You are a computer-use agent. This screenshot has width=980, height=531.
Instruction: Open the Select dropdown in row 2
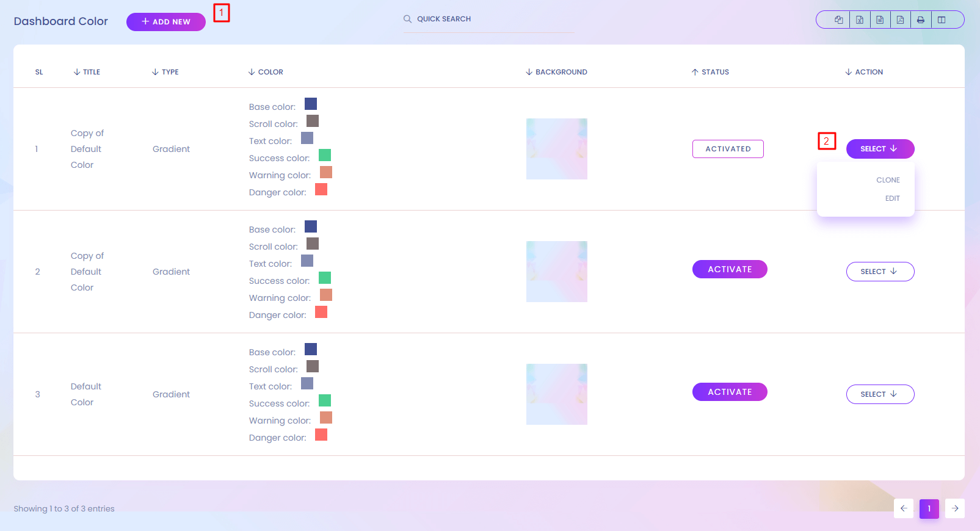[x=880, y=272]
